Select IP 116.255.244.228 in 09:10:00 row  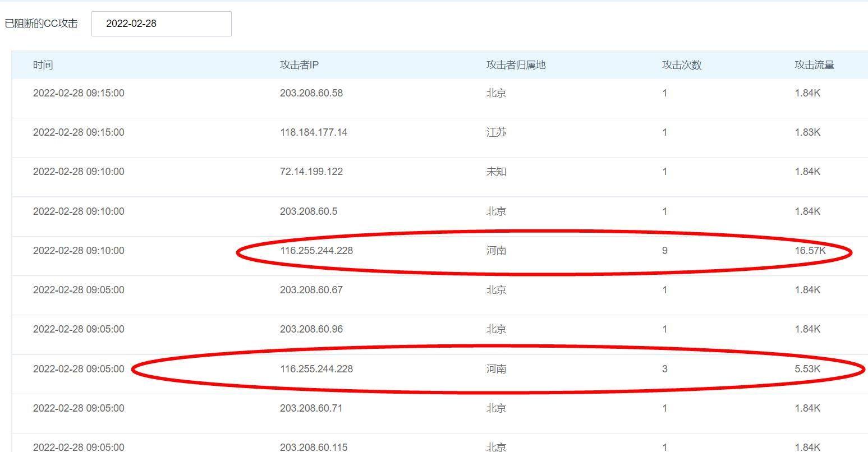[316, 251]
